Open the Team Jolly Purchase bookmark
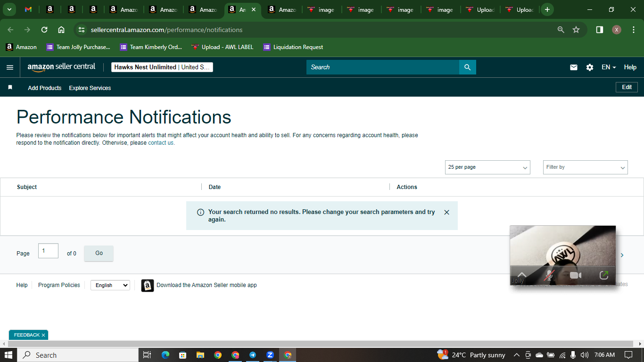This screenshot has height=362, width=644. 78,47
